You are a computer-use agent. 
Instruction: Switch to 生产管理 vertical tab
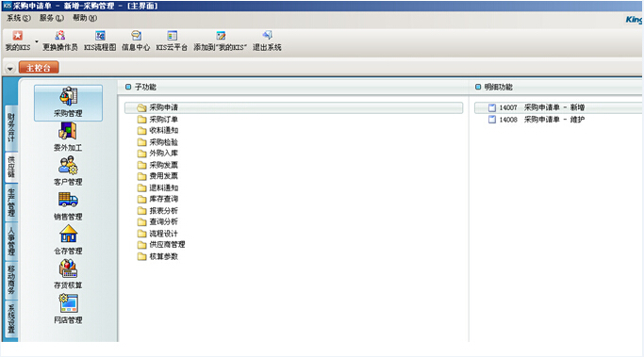coord(11,203)
